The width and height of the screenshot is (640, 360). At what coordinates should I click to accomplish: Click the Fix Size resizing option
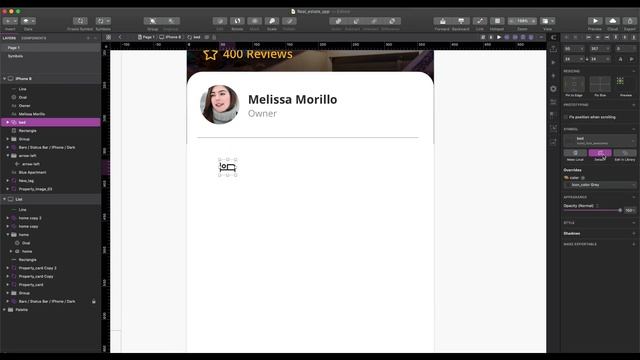(600, 84)
